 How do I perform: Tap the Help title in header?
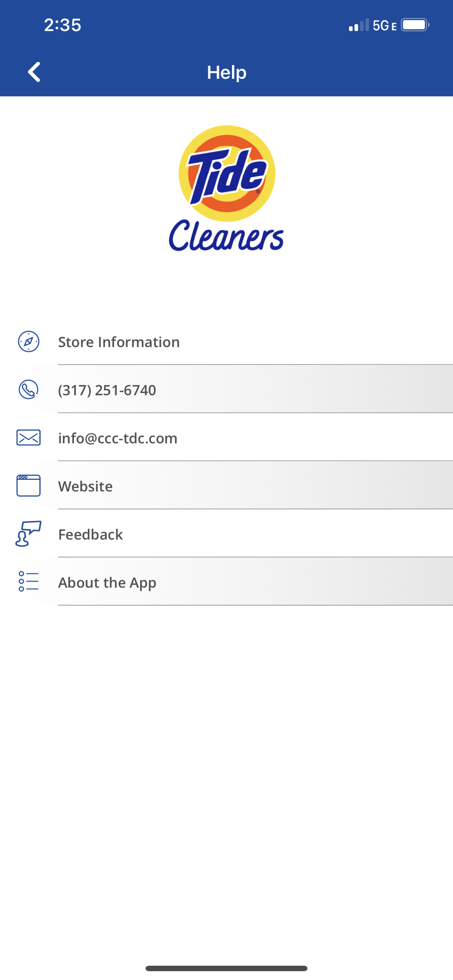pyautogui.click(x=226, y=73)
